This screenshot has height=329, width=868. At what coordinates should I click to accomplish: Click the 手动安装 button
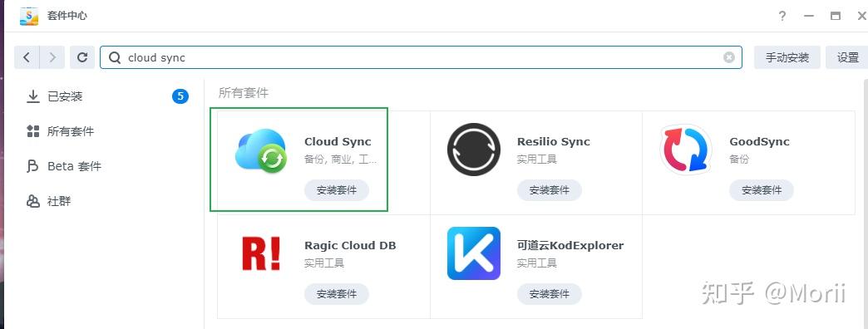pos(787,57)
